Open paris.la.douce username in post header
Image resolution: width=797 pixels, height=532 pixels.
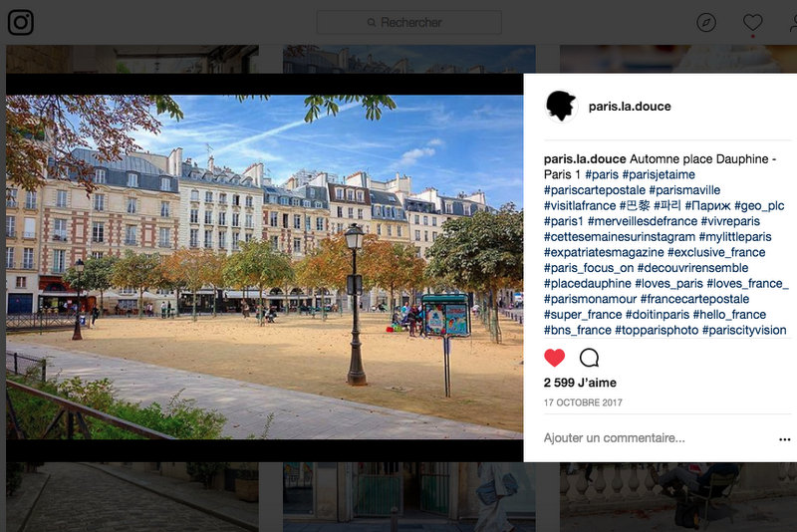[630, 107]
